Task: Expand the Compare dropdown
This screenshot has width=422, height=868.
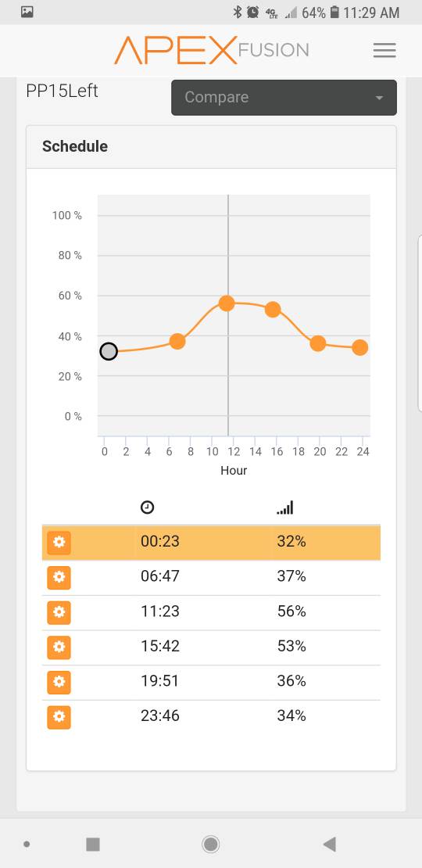Action: coord(284,98)
